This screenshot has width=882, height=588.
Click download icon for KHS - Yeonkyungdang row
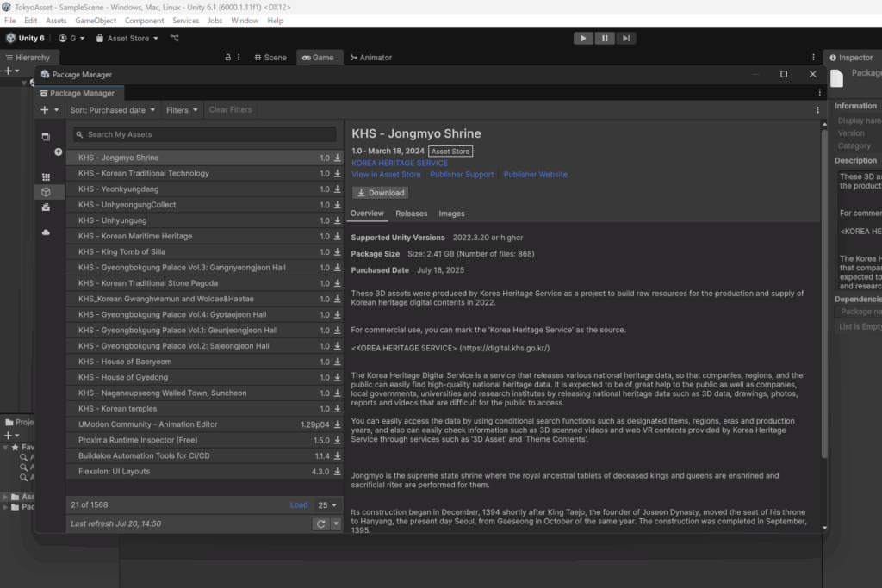coord(338,189)
